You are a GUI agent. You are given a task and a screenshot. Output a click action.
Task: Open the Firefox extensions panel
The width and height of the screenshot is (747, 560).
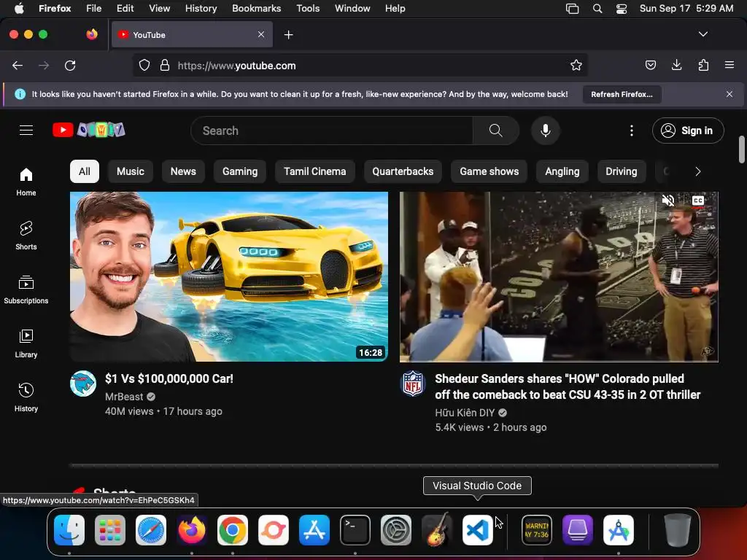coord(703,65)
